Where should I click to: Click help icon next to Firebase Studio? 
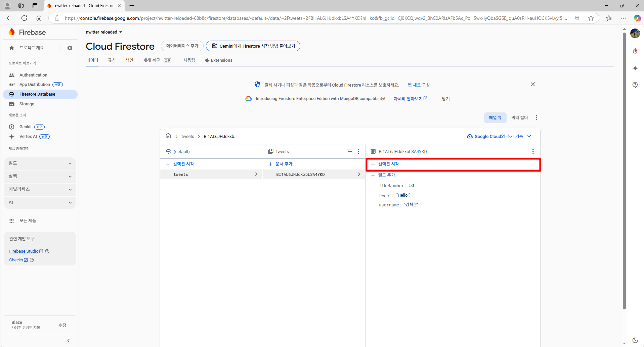tap(47, 251)
